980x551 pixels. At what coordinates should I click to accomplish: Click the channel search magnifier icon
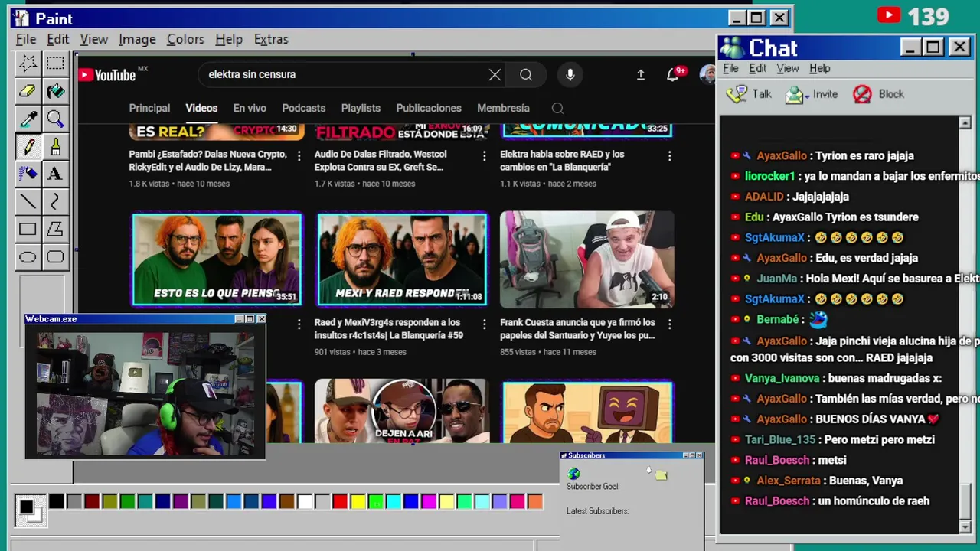tap(557, 109)
